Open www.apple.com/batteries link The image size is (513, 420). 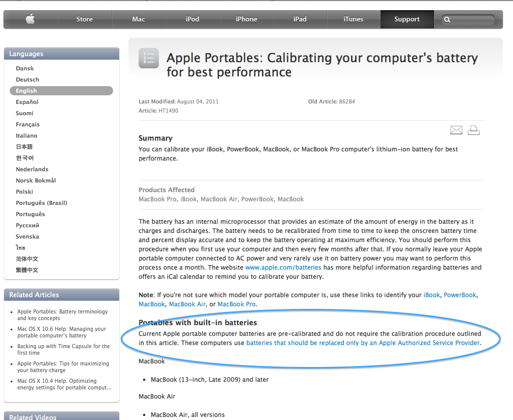(x=283, y=268)
